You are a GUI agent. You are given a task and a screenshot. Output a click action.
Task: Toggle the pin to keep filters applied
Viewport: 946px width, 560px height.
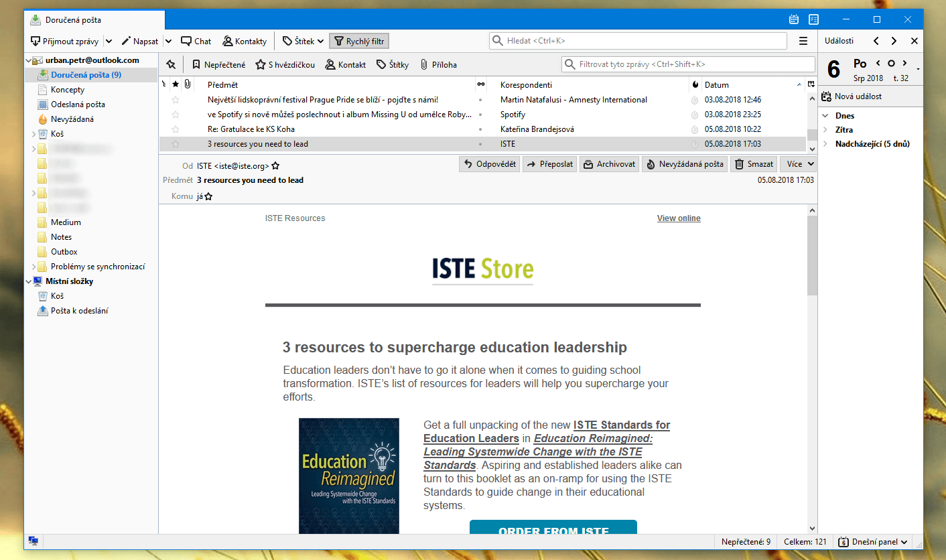(171, 64)
